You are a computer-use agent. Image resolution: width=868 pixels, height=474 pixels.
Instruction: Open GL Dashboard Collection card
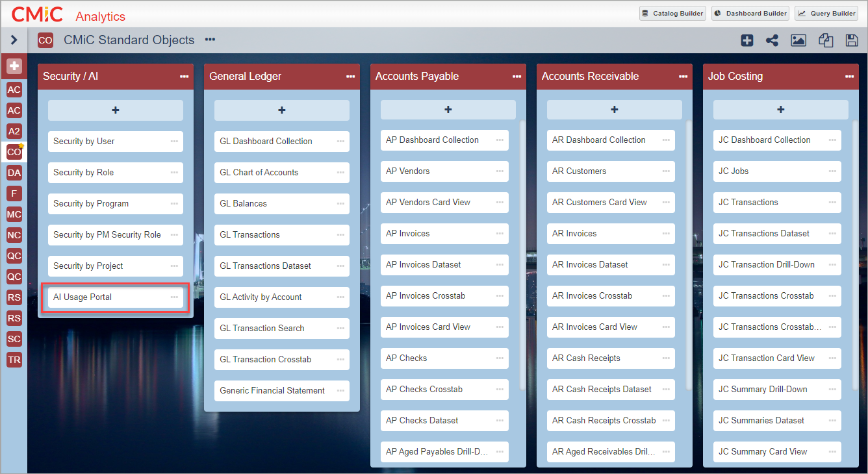pos(282,142)
